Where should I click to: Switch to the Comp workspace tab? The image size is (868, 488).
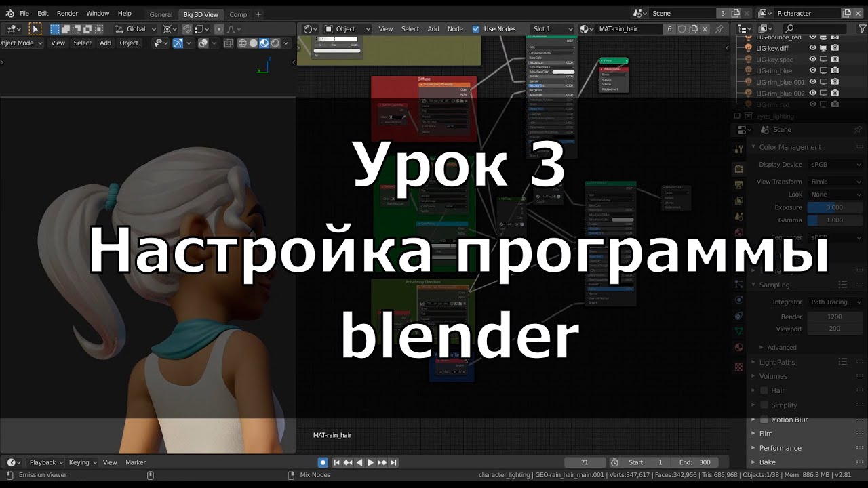pos(238,14)
